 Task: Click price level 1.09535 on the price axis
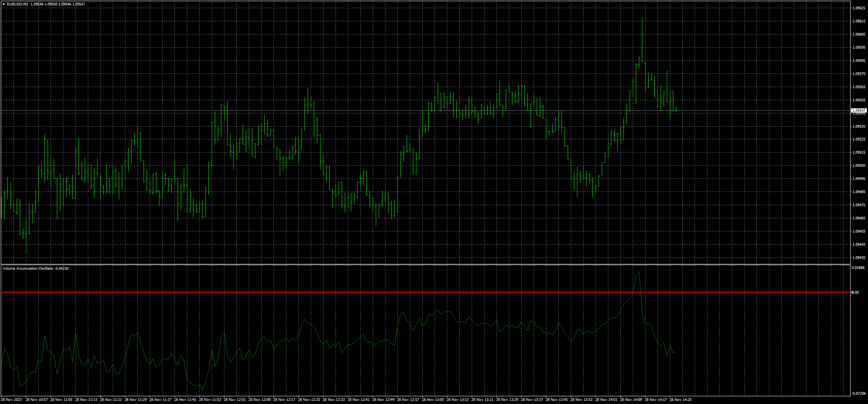pos(859,126)
